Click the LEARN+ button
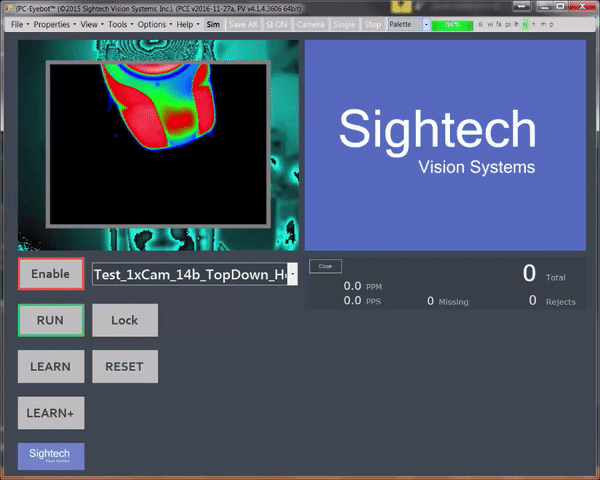 coord(50,412)
